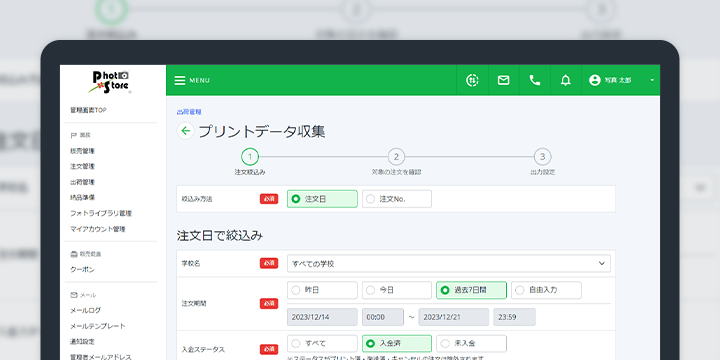Open the account dropdown arrow next to user name
This screenshot has height=360, width=720.
pos(652,80)
